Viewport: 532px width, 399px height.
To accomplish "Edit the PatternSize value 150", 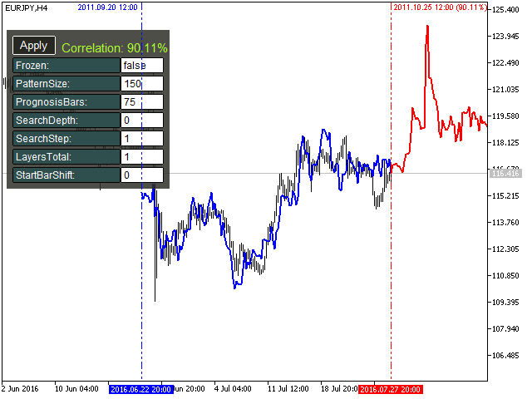I will [142, 84].
